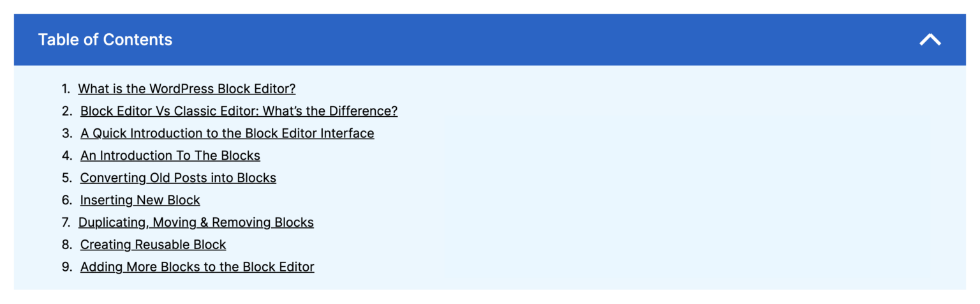980x304 pixels.
Task: Select list number 5 in the contents
Action: (67, 178)
